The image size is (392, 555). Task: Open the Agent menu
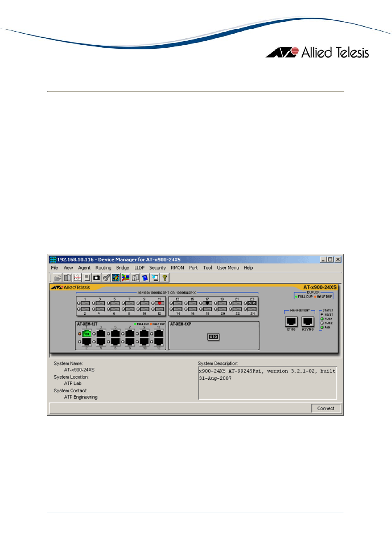point(84,268)
